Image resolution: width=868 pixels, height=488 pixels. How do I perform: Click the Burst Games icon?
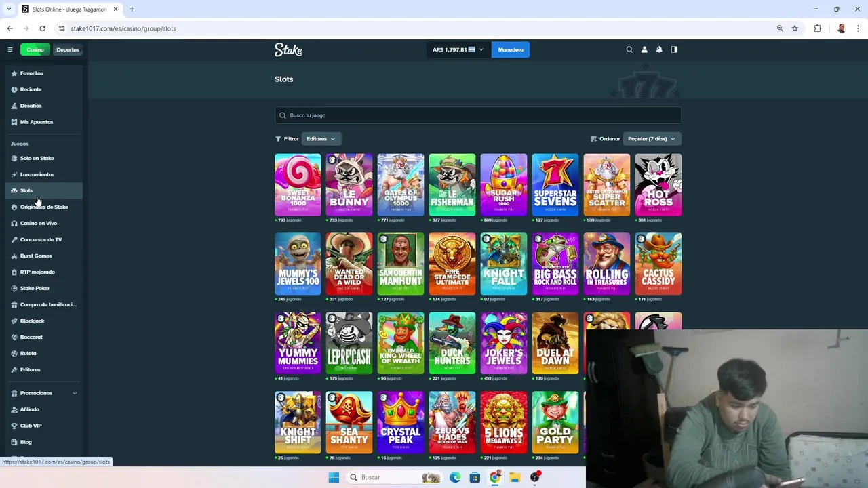14,256
